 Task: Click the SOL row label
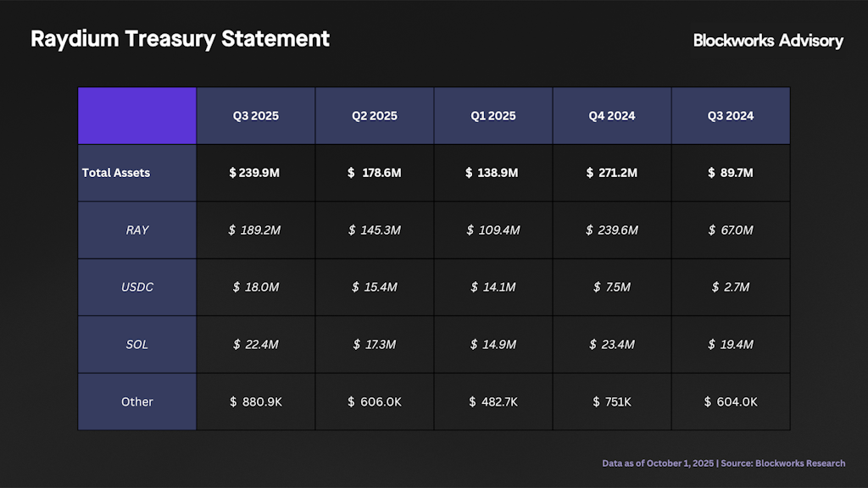(x=137, y=344)
